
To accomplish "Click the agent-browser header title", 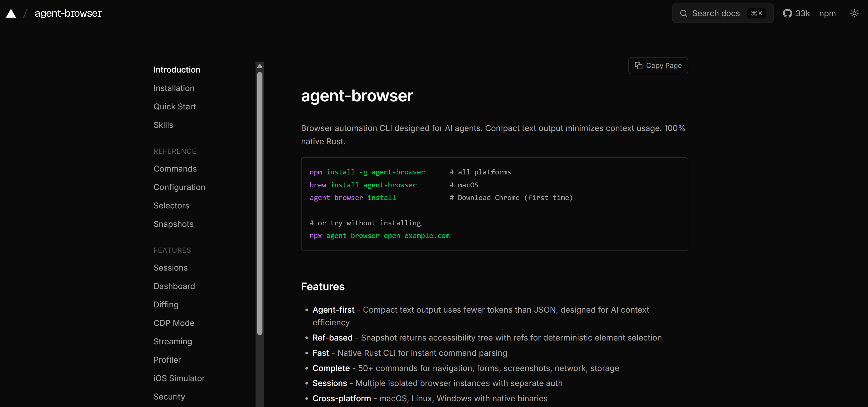I will coord(68,14).
